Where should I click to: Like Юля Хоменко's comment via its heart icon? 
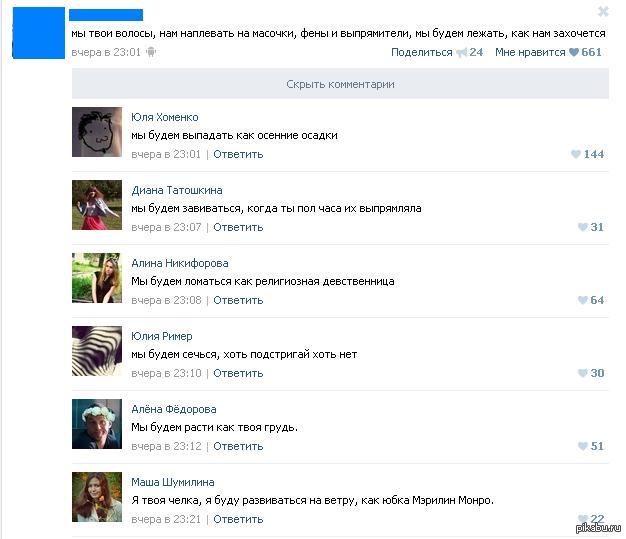pyautogui.click(x=576, y=154)
